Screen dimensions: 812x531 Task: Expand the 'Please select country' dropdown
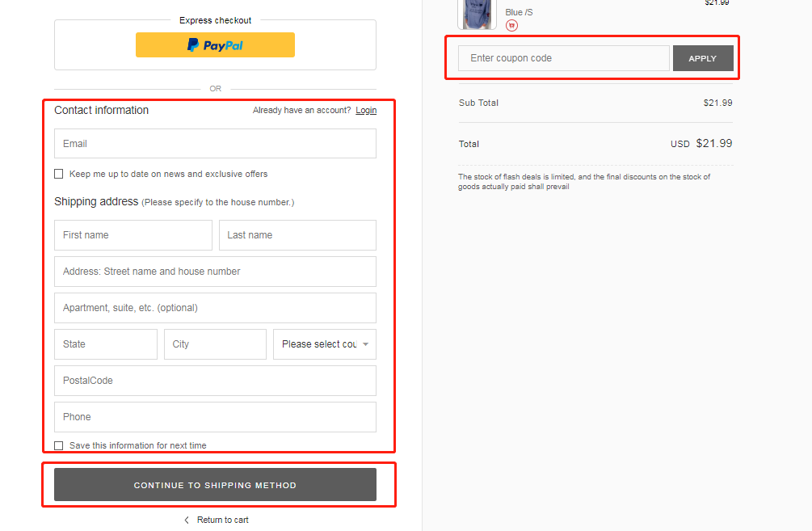(324, 344)
